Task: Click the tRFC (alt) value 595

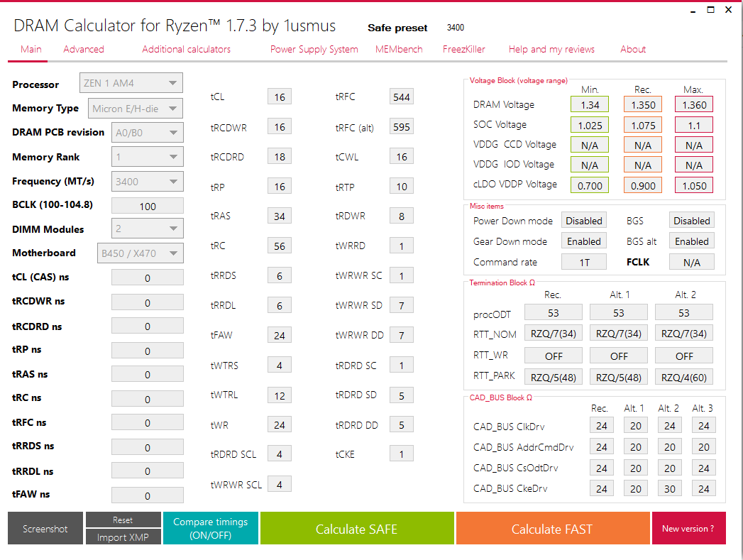Action: click(402, 126)
